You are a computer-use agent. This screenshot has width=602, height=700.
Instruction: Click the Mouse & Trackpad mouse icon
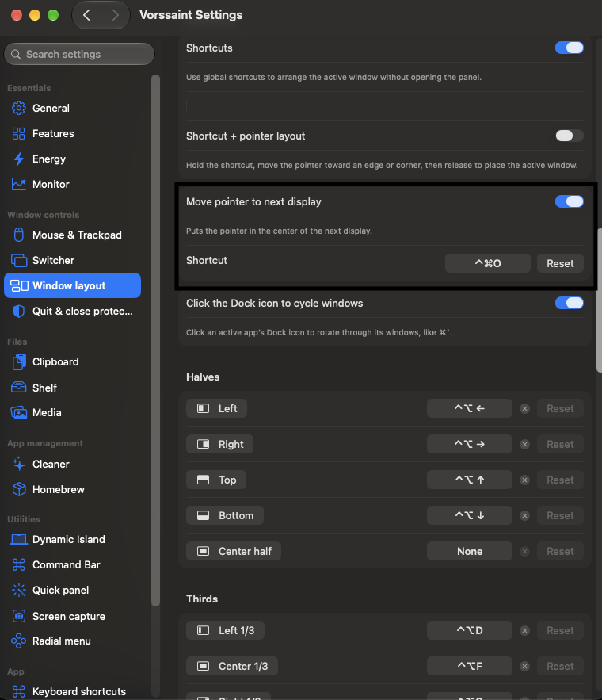pyautogui.click(x=19, y=235)
